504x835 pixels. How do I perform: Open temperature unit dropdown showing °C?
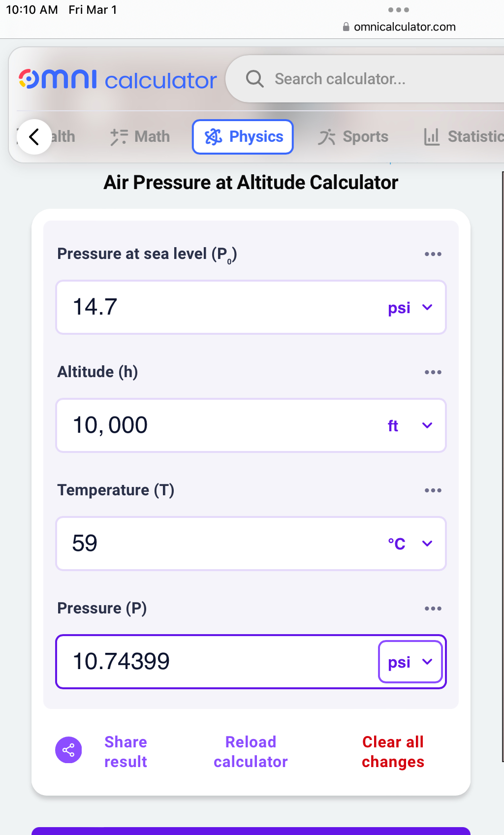tap(410, 544)
